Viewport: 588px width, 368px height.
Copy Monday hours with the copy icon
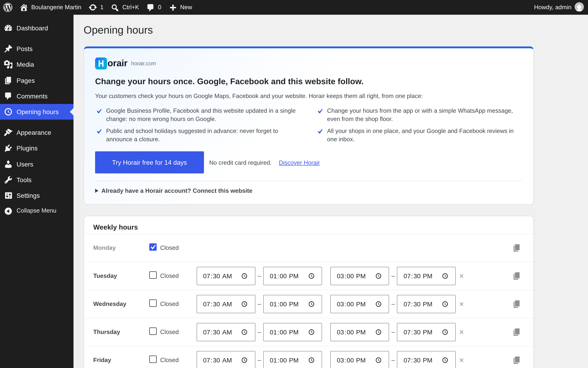[517, 248]
